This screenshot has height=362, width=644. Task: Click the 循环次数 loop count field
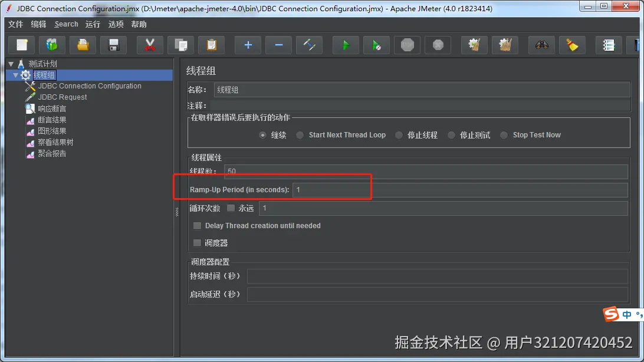pyautogui.click(x=443, y=208)
